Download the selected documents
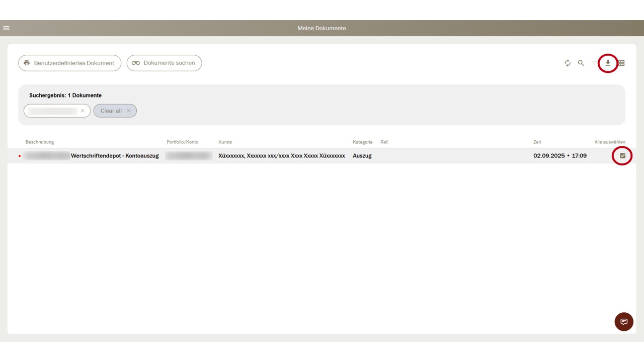644x362 pixels. coord(608,63)
